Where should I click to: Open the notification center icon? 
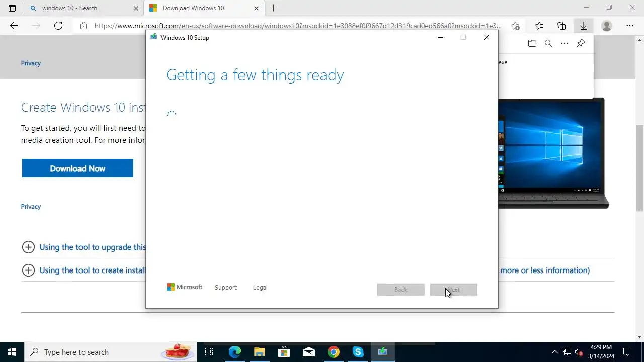tap(627, 352)
